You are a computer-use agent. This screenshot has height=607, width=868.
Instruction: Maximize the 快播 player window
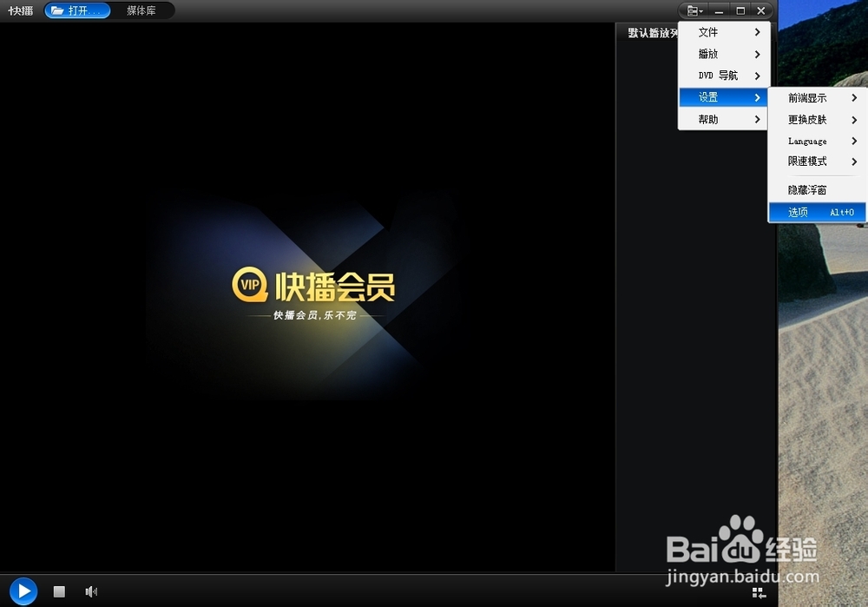pyautogui.click(x=740, y=10)
